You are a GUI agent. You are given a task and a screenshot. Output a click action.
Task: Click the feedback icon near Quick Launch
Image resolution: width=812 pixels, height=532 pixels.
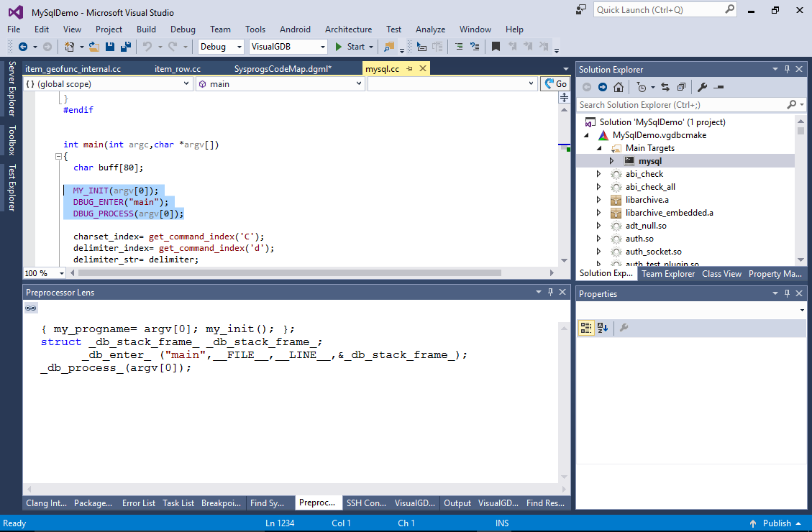pos(581,10)
